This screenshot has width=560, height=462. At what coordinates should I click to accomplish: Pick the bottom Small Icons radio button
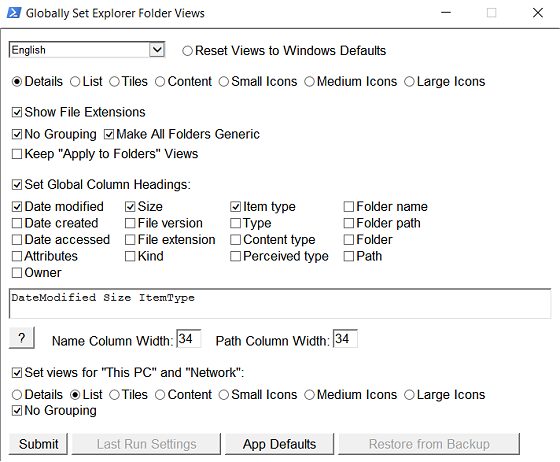pyautogui.click(x=224, y=395)
